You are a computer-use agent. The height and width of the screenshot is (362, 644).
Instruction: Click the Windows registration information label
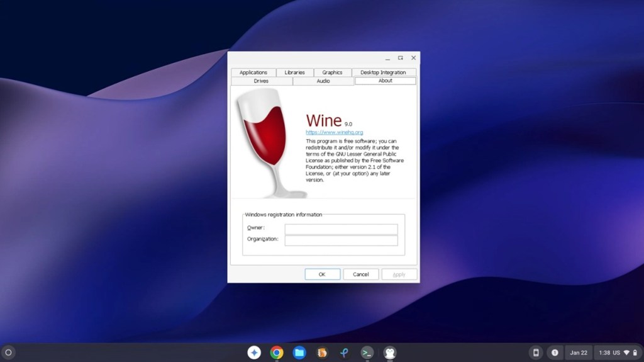[x=284, y=215]
